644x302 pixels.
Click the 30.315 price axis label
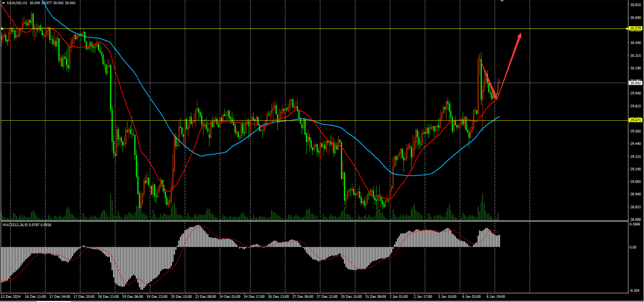pyautogui.click(x=635, y=56)
